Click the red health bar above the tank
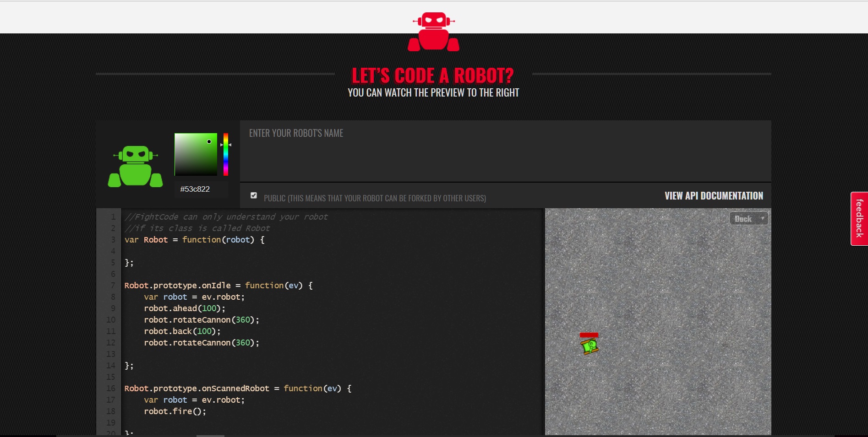868x437 pixels. tap(589, 335)
